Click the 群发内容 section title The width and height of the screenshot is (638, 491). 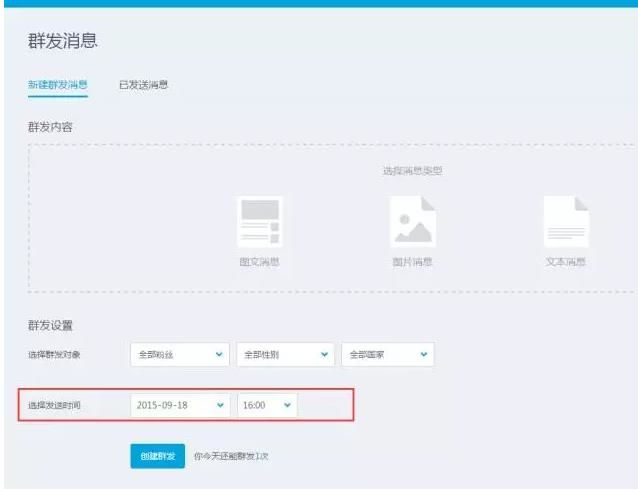[50, 127]
